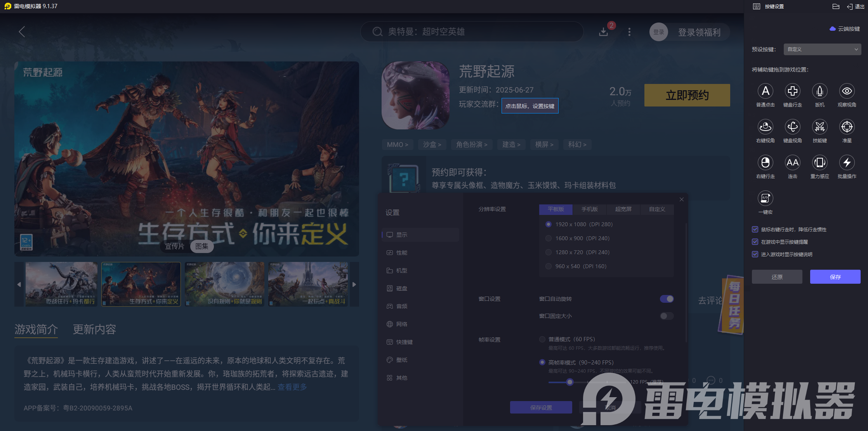The image size is (868, 431).
Task: Uncheck 在游戏中显示按键提醒
Action: (x=755, y=242)
